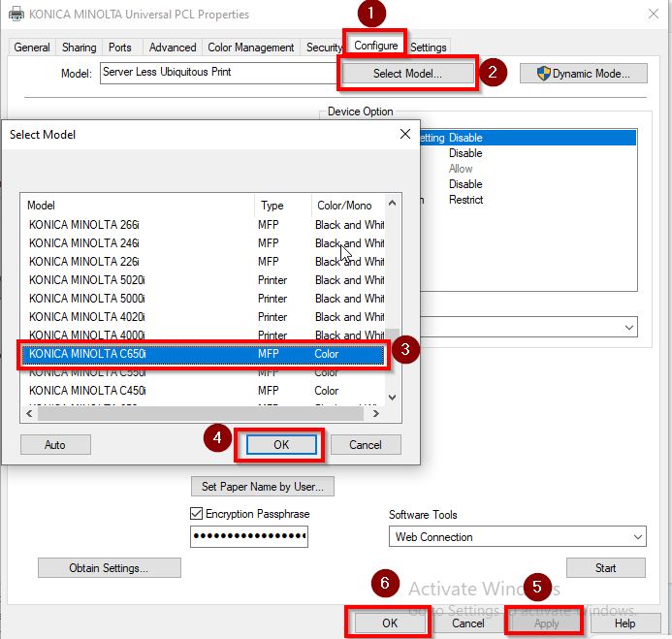672x639 pixels.
Task: Switch to the Advanced tab
Action: [173, 47]
